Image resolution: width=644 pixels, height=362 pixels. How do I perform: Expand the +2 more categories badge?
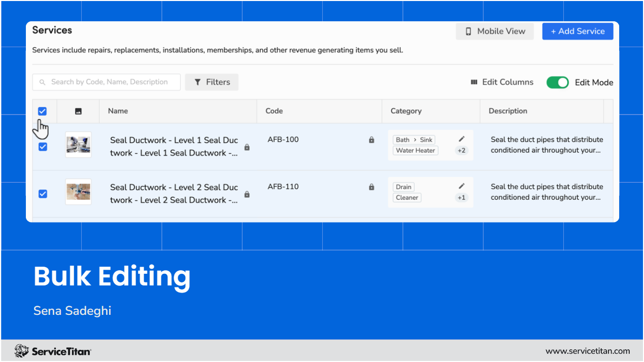[x=461, y=151]
